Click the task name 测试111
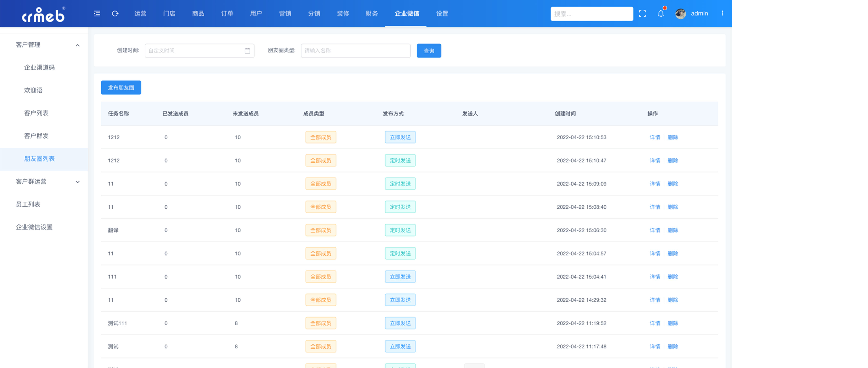The image size is (868, 368). pyautogui.click(x=117, y=323)
